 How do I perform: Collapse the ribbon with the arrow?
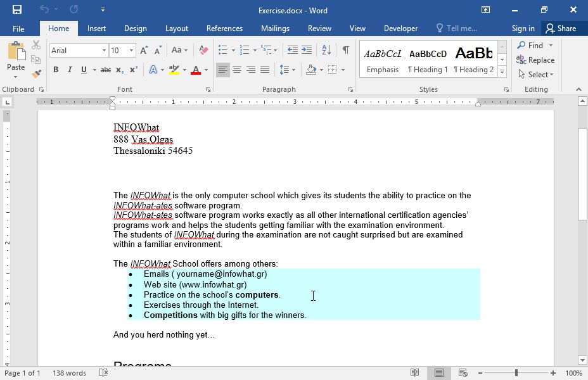pos(578,89)
